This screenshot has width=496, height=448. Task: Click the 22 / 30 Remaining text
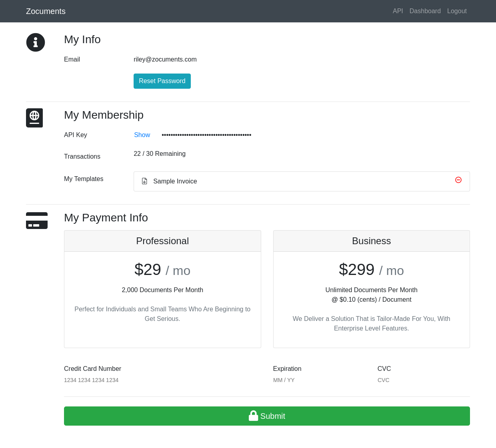pyautogui.click(x=160, y=154)
